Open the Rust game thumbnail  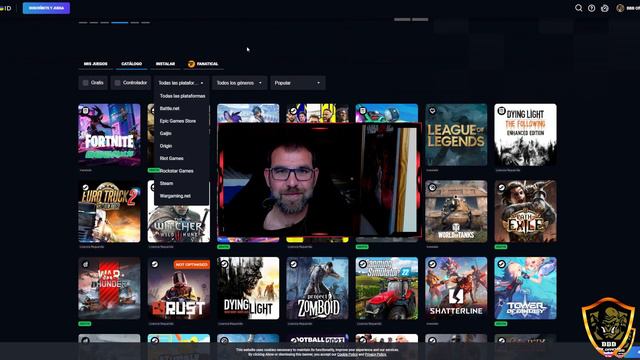point(179,288)
